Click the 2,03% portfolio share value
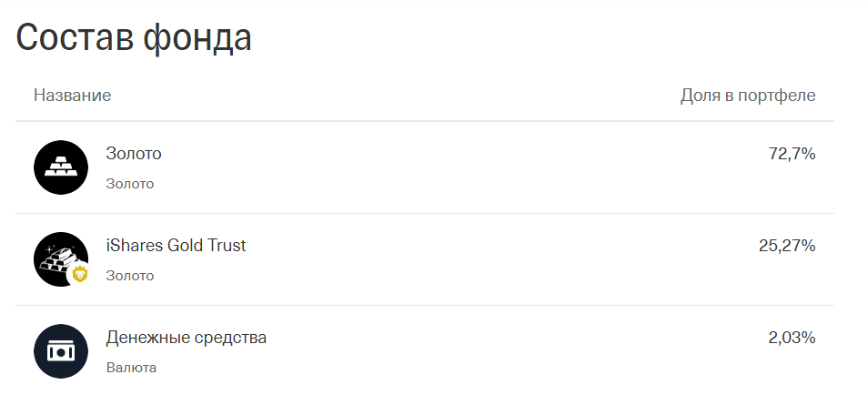This screenshot has width=868, height=395. (x=792, y=338)
